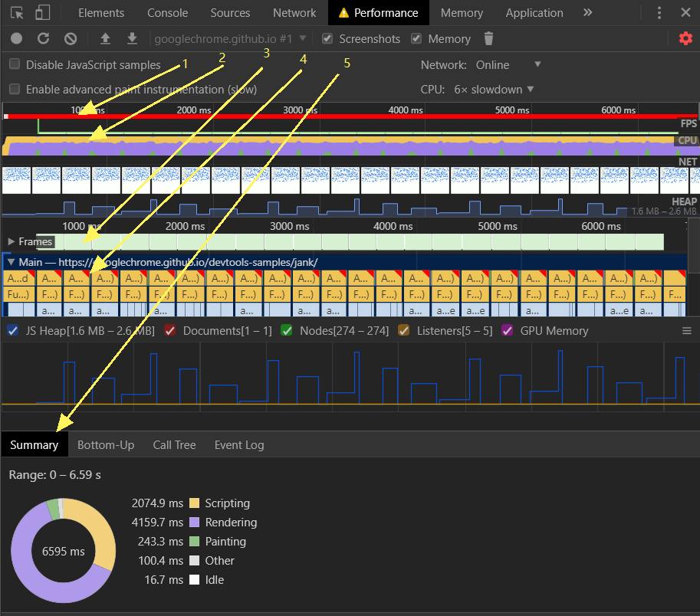Screen dimensions: 700x616
Task: Enable Disable JavaScript samples checkbox
Action: (x=15, y=65)
